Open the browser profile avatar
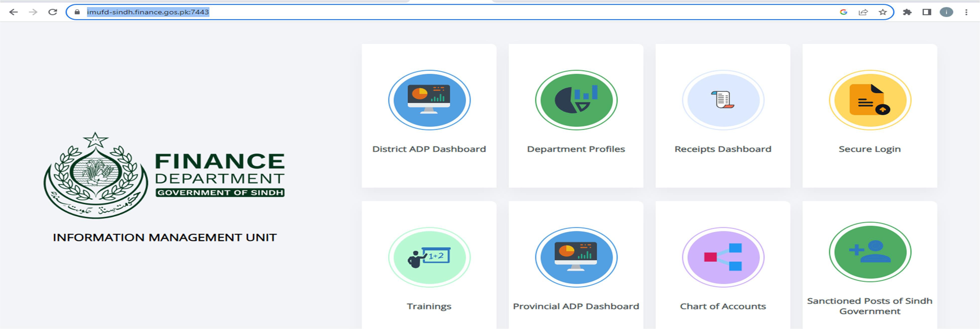This screenshot has height=329, width=980. 946,12
